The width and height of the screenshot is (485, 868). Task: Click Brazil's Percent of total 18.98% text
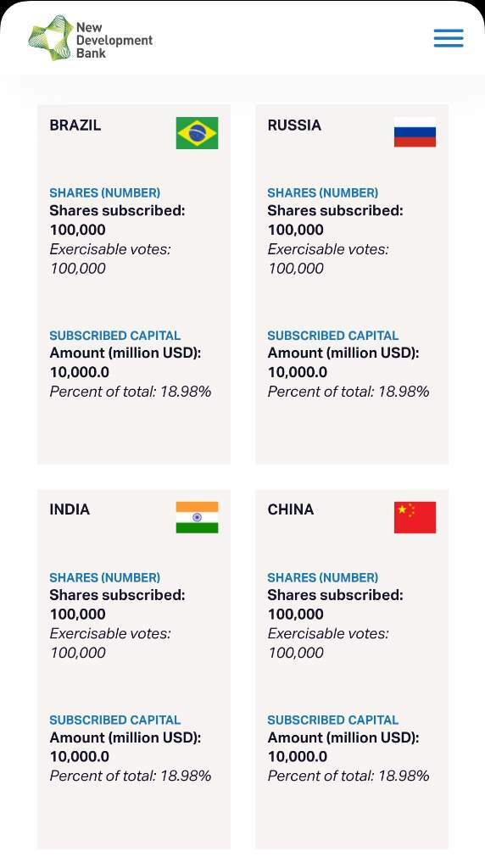click(x=130, y=392)
